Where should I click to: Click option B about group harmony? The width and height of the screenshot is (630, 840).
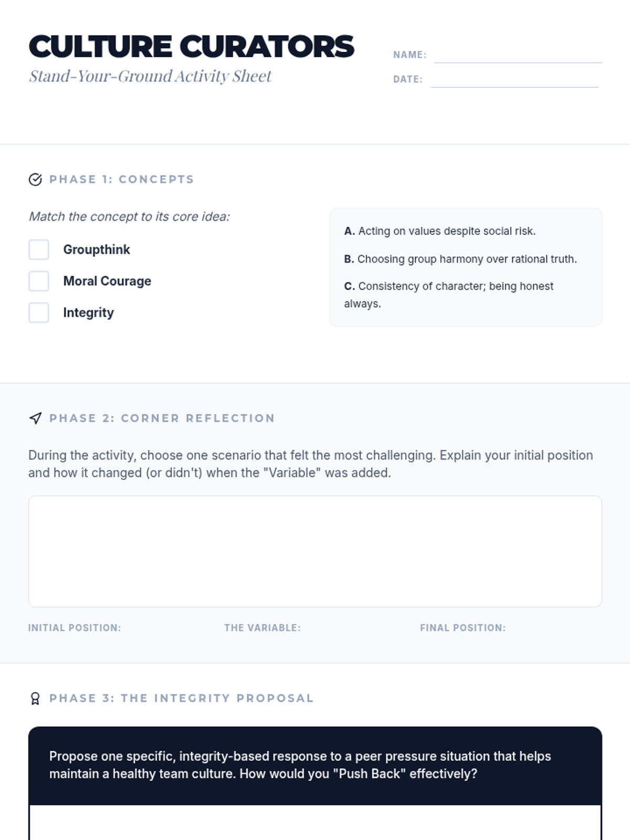point(460,259)
